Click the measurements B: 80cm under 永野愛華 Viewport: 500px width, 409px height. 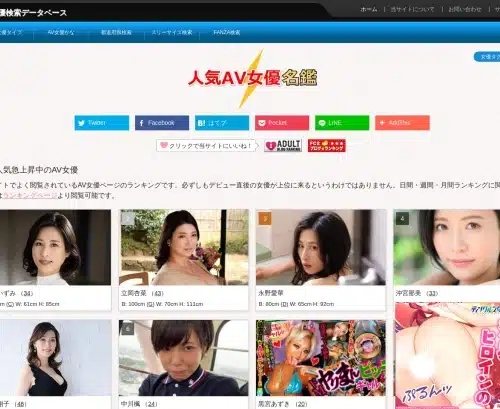[x=296, y=304]
